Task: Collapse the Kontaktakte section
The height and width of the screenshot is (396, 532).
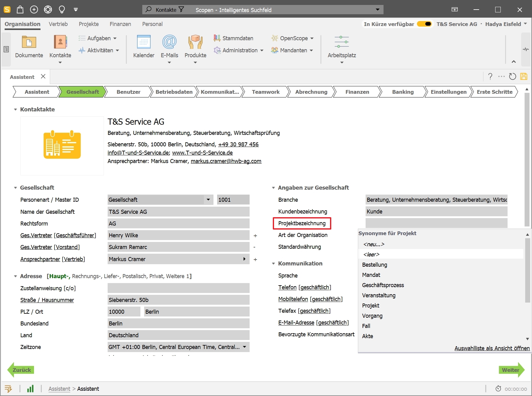Action: tap(15, 110)
